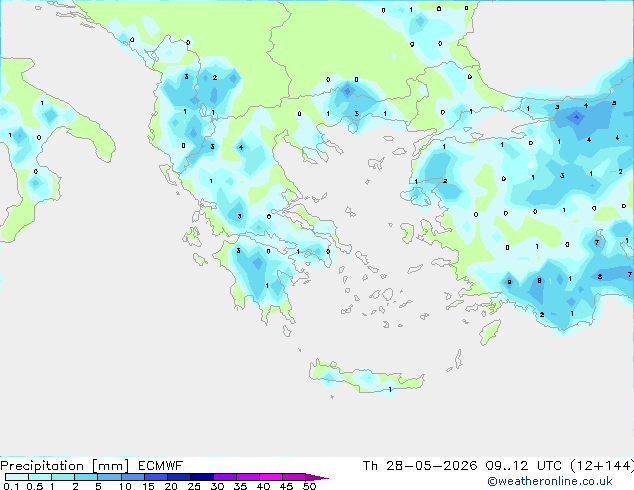
Task: Click the '25' legend scale label
Action: click(194, 486)
